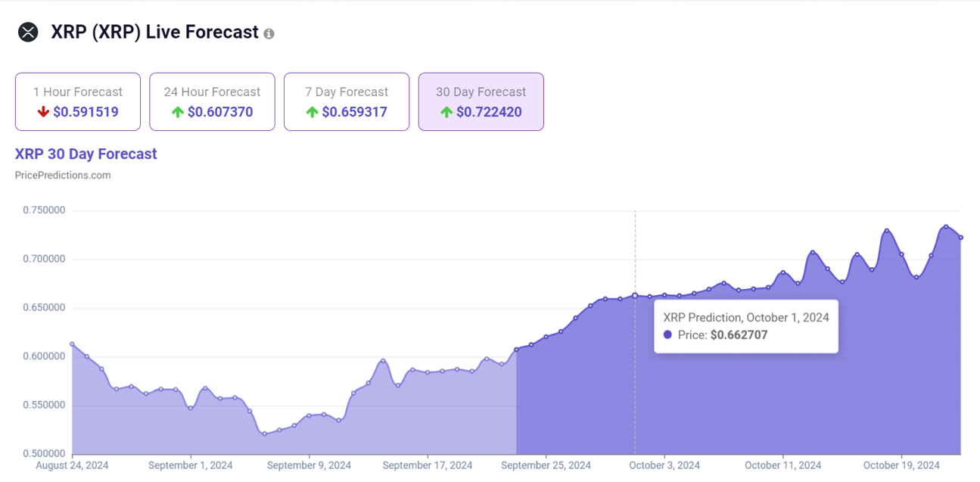
Task: Click the red down arrow for $0.591519
Action: [x=43, y=112]
